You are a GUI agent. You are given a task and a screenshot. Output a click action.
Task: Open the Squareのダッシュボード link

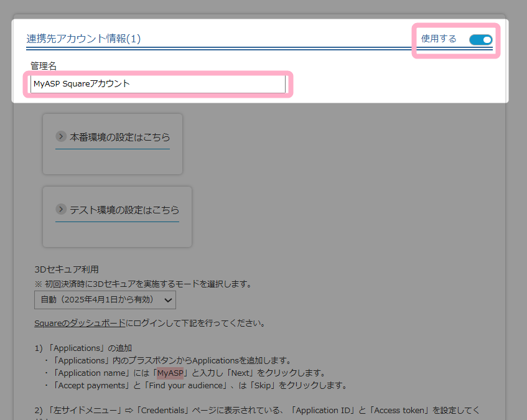point(80,324)
